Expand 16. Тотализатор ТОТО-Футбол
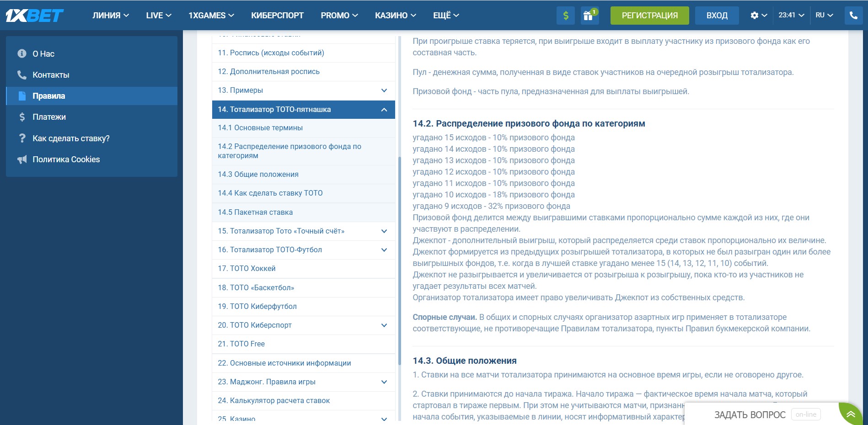The height and width of the screenshot is (425, 868). [384, 250]
